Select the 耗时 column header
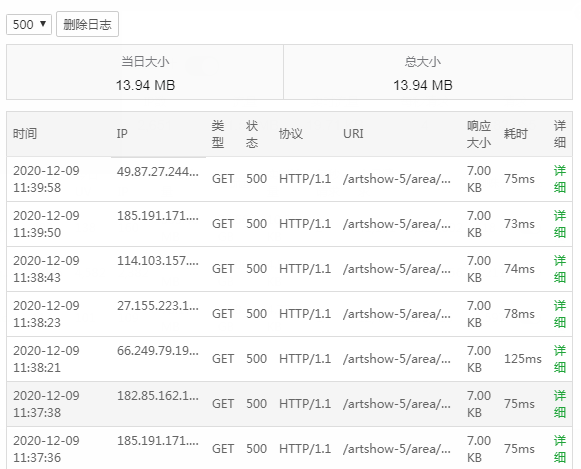This screenshot has height=469, width=581. coord(515,134)
